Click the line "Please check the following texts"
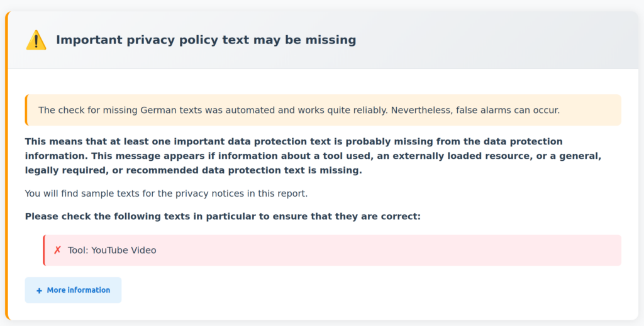 click(x=223, y=217)
